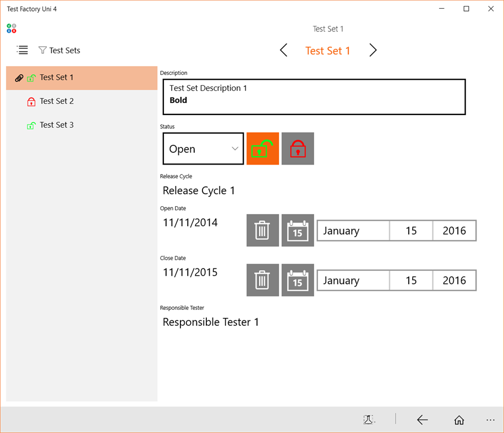Click the Home icon in the bottom bar

tap(459, 420)
